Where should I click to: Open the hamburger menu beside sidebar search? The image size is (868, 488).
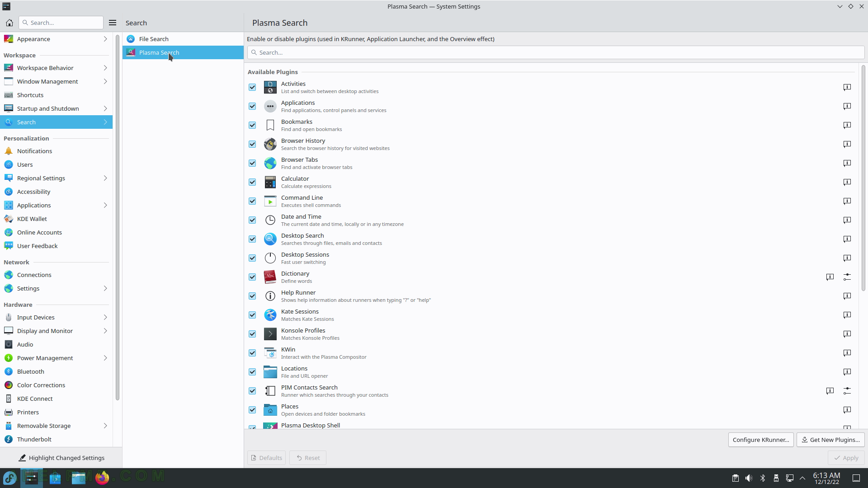click(113, 23)
